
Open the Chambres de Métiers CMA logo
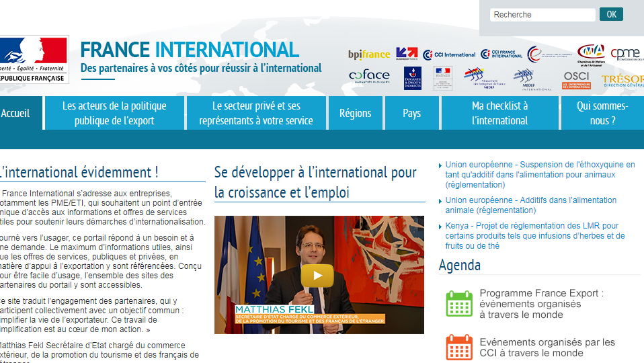click(591, 55)
